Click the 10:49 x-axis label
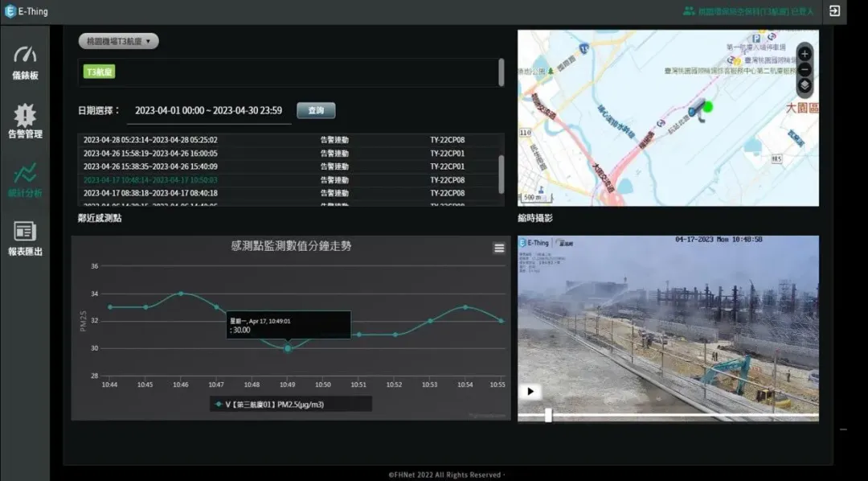 (x=287, y=384)
